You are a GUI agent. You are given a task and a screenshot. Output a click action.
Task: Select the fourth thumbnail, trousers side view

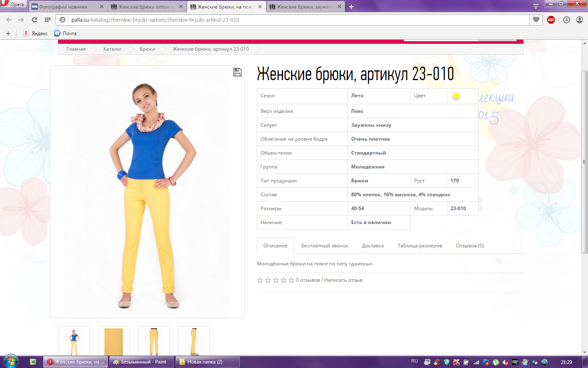(x=194, y=342)
